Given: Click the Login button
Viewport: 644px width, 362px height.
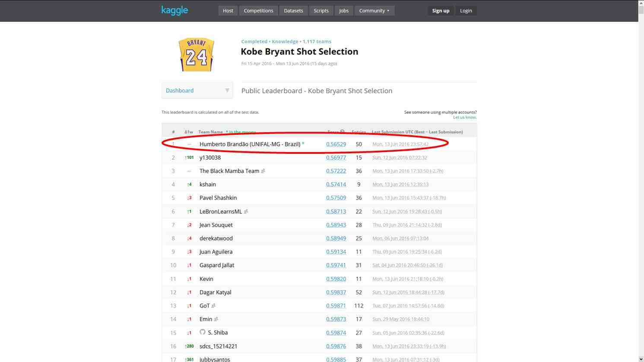Looking at the screenshot, I should point(466,11).
